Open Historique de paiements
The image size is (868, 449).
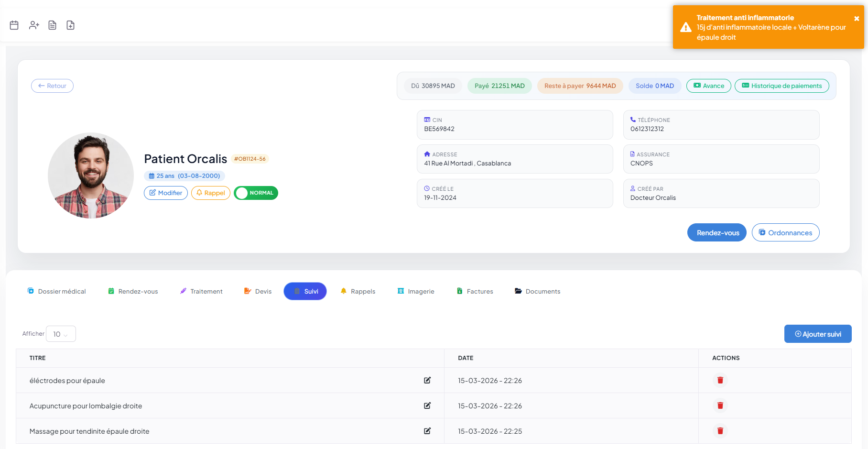pyautogui.click(x=781, y=86)
